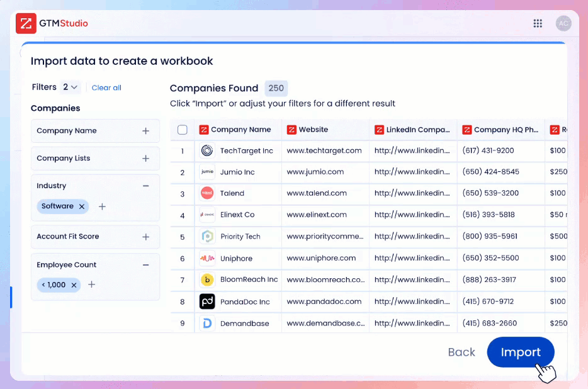Click the 250 companies found badge
Image resolution: width=588 pixels, height=389 pixels.
tap(276, 88)
